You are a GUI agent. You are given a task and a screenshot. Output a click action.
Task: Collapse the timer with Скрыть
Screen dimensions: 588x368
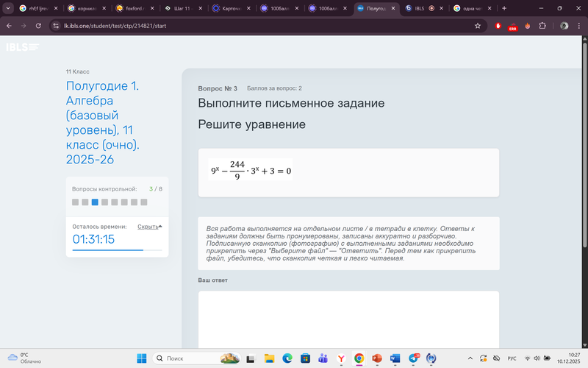(149, 227)
